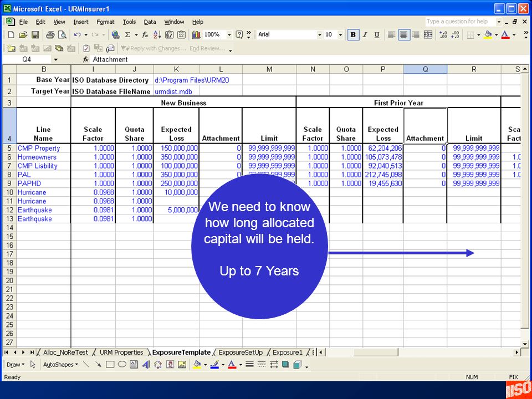532x399 pixels.
Task: Toggle Center alignment
Action: coord(403,34)
